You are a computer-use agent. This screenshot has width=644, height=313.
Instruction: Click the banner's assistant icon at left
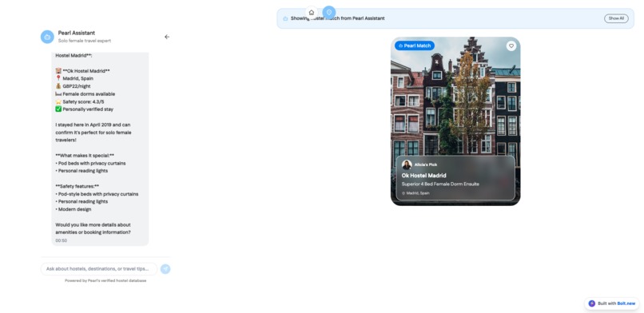click(285, 18)
